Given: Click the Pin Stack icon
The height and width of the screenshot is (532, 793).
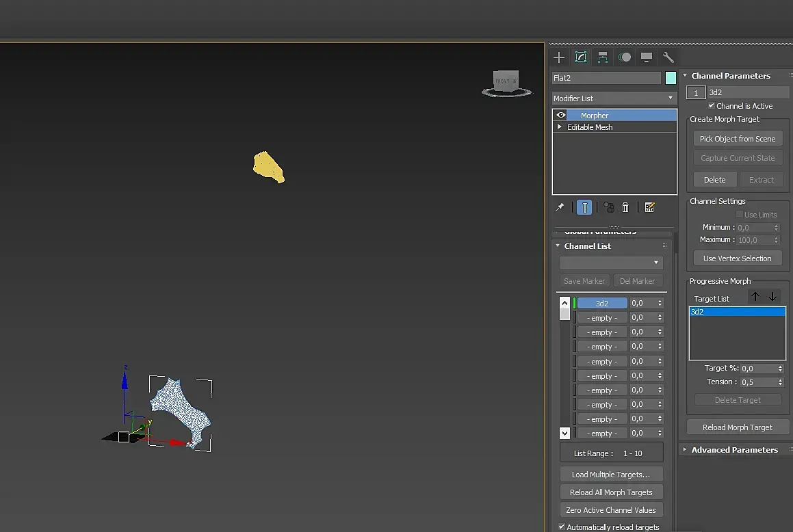Looking at the screenshot, I should tap(560, 207).
